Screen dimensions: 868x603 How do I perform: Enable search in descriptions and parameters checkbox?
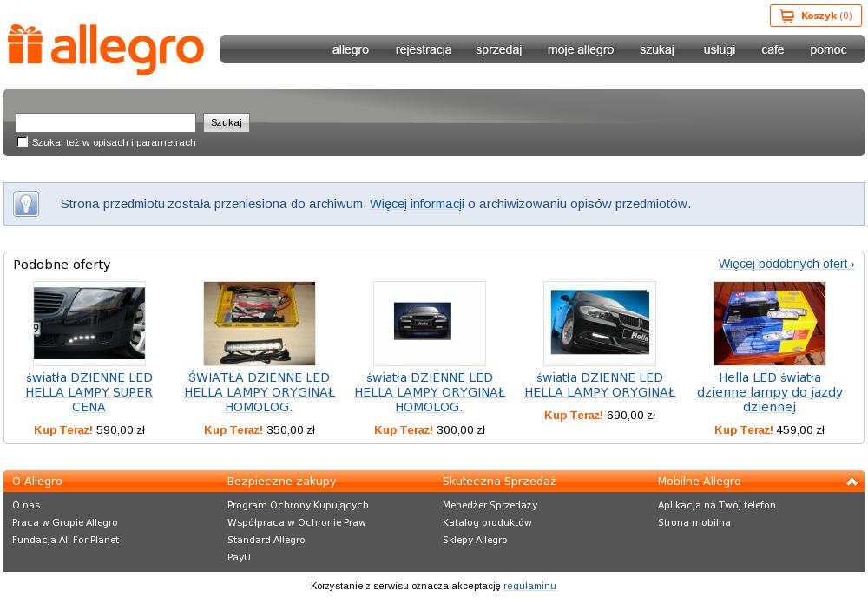[23, 142]
